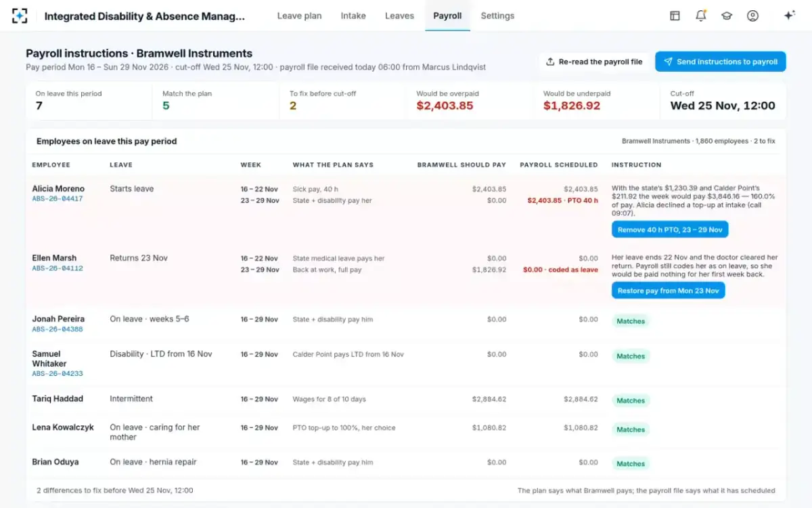Open the layout panel icon

pos(675,16)
